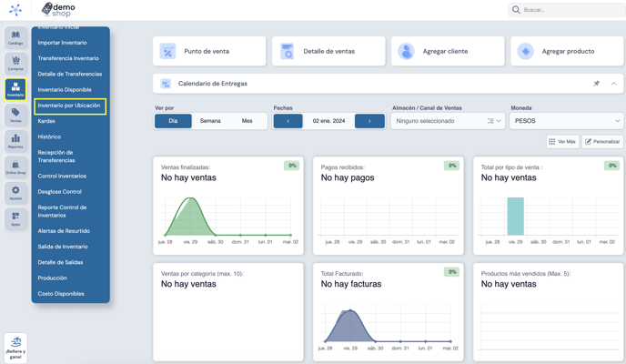Viewport: 626px width, 364px height.
Task: Open the Moneda PESOS dropdown
Action: tap(566, 121)
